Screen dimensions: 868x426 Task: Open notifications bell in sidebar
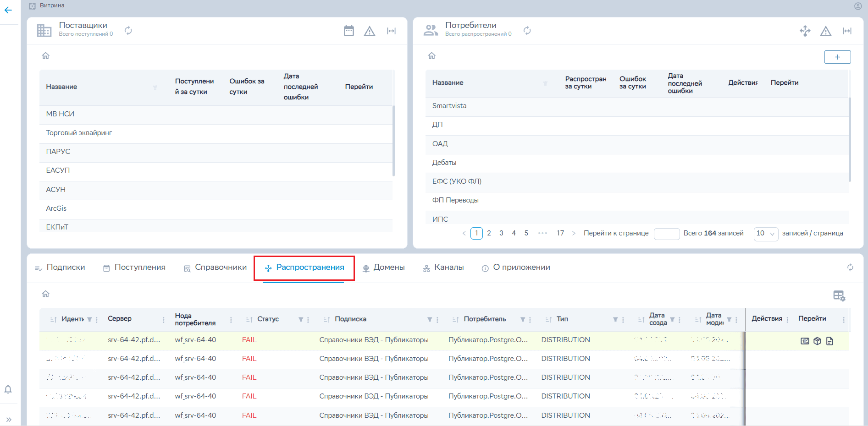point(8,389)
